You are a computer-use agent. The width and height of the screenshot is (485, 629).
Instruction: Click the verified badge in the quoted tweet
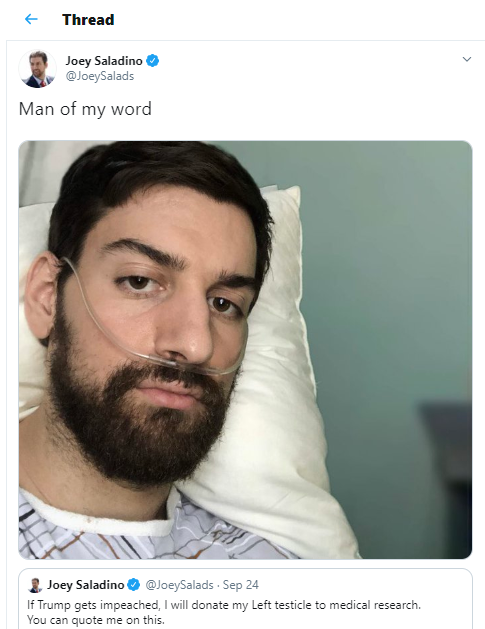(134, 585)
